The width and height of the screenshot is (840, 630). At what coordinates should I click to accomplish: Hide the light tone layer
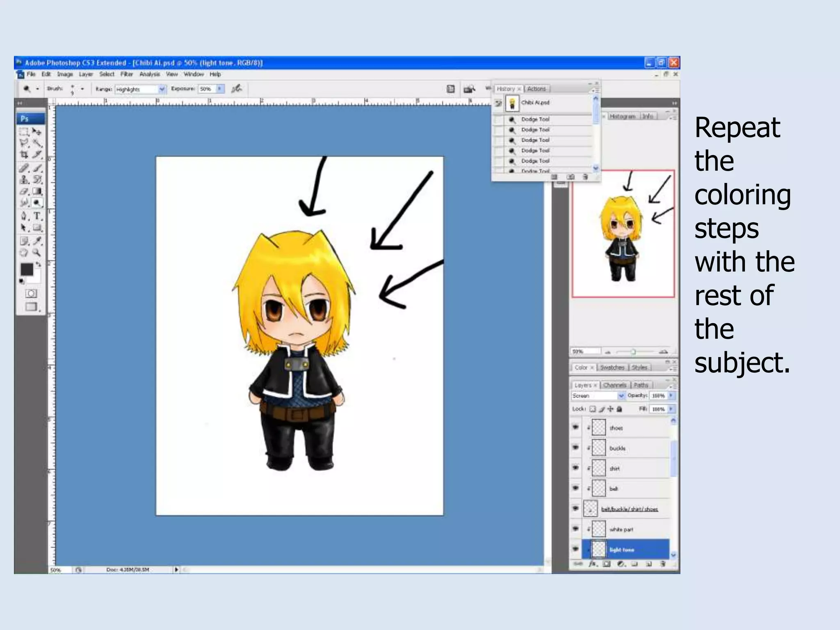click(x=575, y=549)
